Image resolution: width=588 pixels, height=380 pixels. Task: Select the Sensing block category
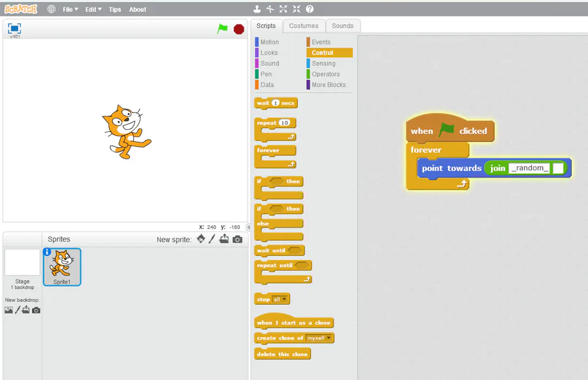point(323,63)
